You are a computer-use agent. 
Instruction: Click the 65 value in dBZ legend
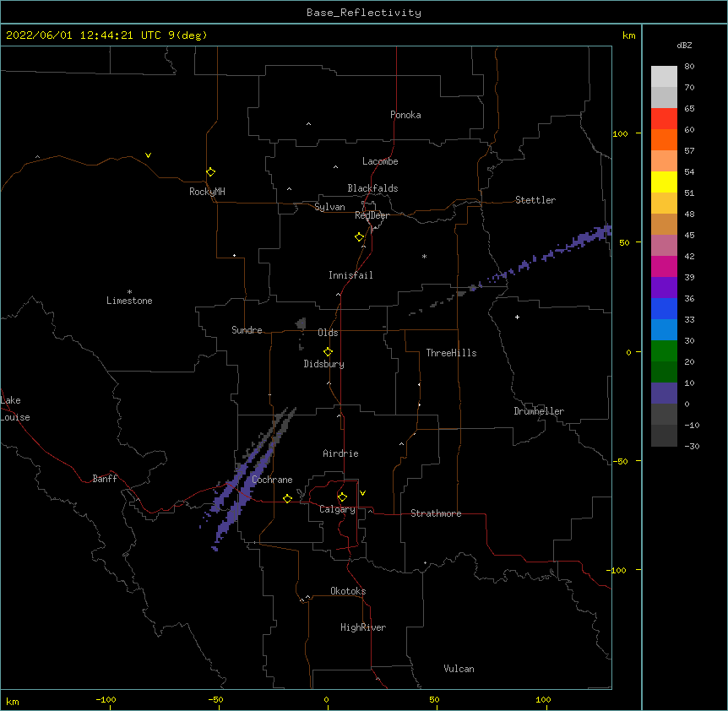point(689,109)
